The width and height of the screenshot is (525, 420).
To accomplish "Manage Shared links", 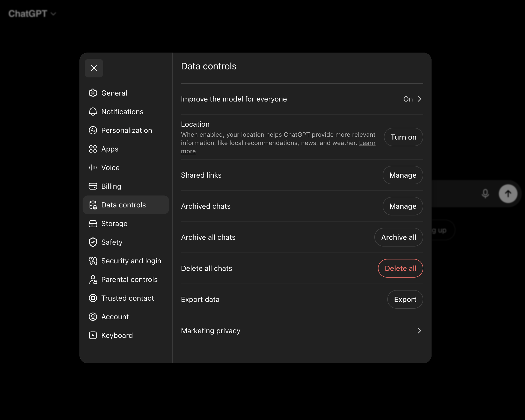I will [x=403, y=175].
